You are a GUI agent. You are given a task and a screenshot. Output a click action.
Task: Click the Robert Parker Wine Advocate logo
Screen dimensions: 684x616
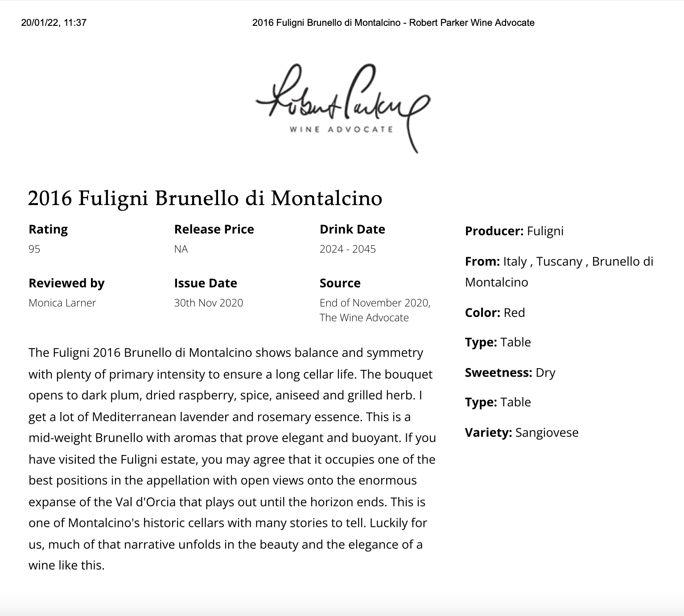pyautogui.click(x=342, y=108)
